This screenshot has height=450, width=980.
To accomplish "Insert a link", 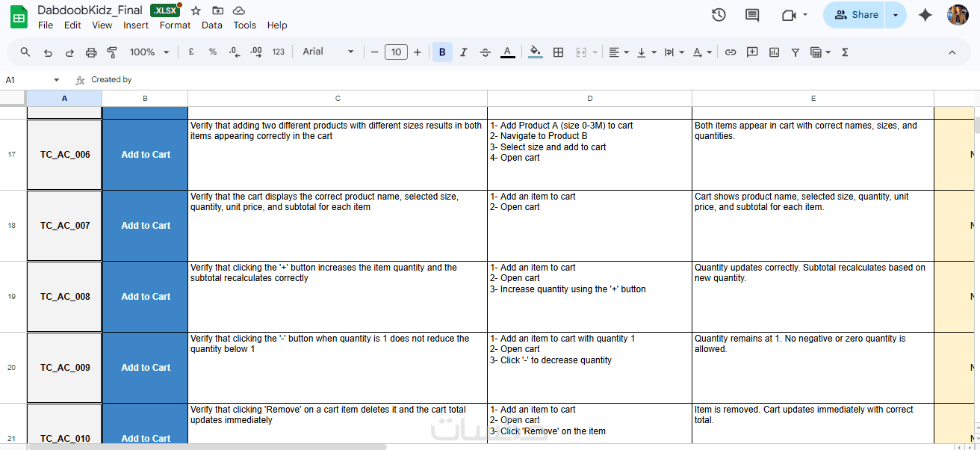I will click(x=731, y=52).
